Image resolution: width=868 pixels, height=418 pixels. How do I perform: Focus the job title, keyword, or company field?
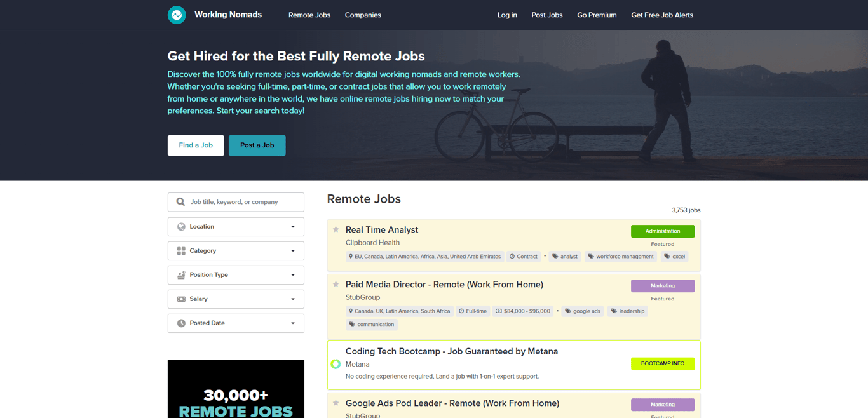pyautogui.click(x=236, y=202)
